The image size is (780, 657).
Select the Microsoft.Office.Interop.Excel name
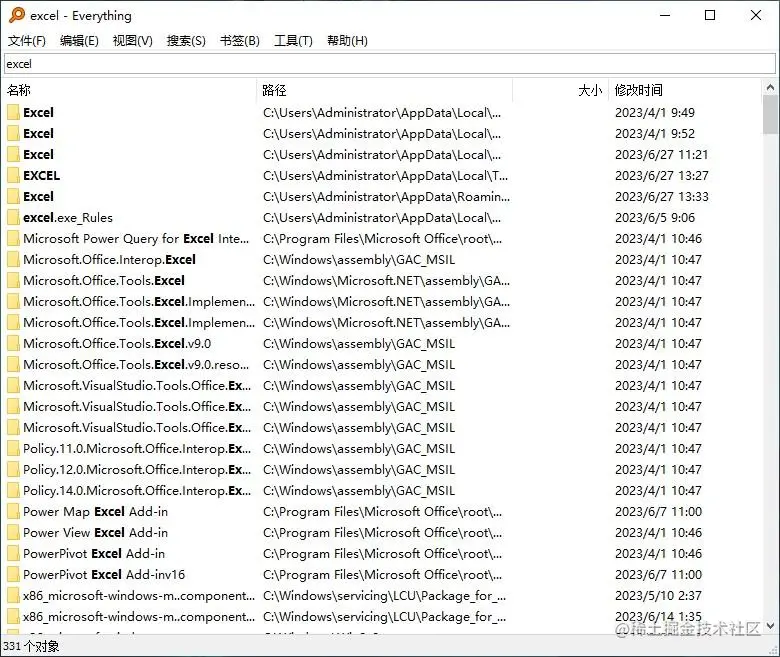tap(109, 259)
